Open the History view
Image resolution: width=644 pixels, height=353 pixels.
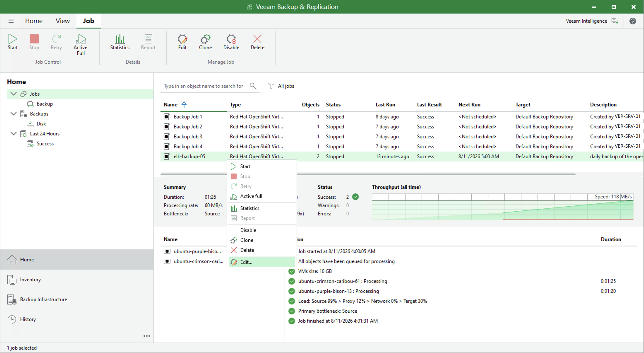coord(77,319)
